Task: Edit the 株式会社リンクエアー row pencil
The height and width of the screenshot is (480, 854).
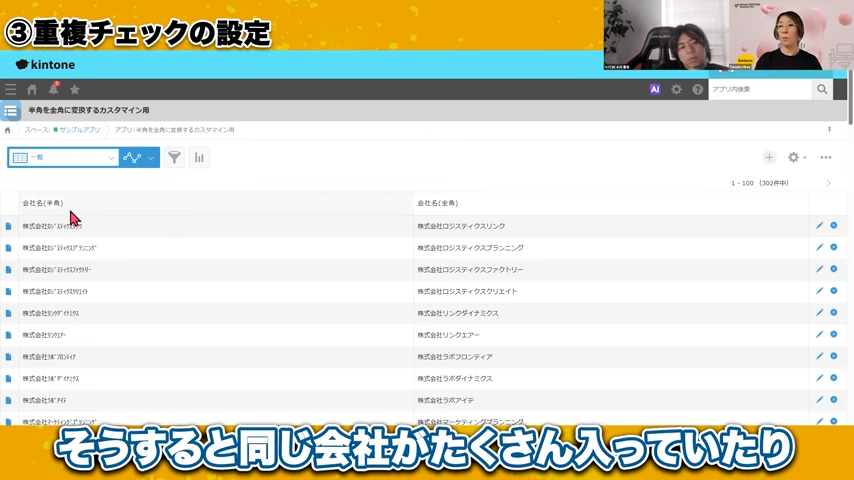Action: (820, 335)
